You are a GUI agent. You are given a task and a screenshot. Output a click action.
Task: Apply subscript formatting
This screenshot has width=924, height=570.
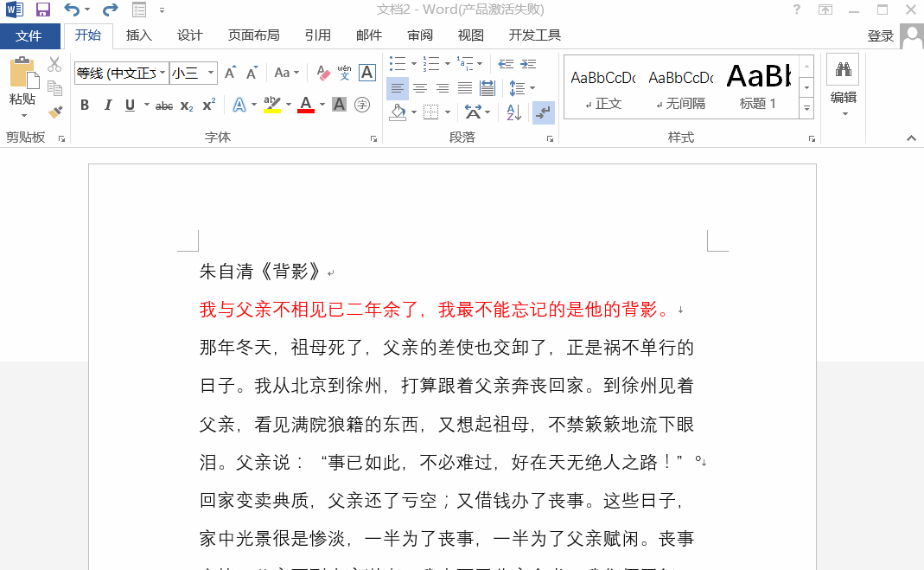[x=186, y=106]
